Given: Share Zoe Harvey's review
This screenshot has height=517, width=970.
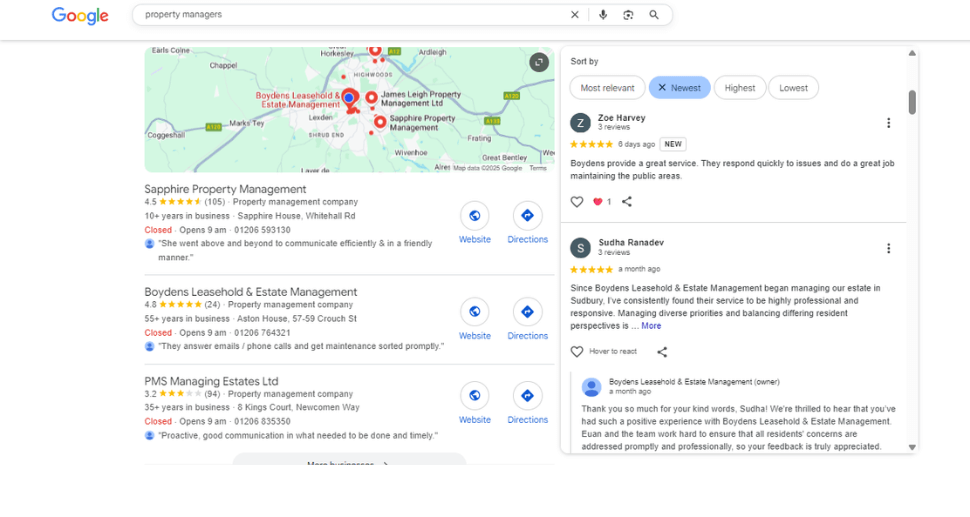Looking at the screenshot, I should tap(627, 202).
